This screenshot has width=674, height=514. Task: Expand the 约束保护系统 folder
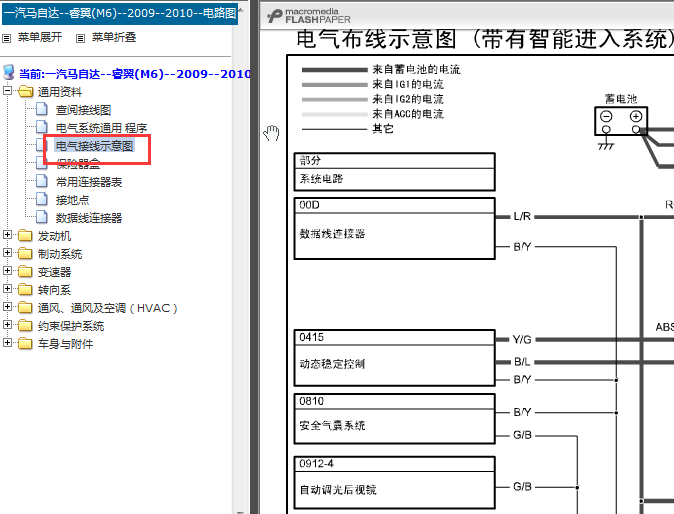pyautogui.click(x=7, y=325)
